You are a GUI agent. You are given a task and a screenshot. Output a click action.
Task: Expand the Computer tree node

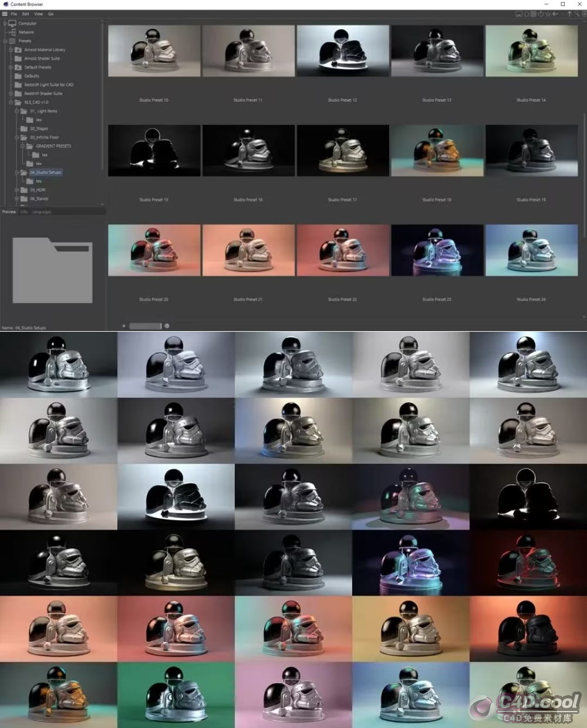[5, 23]
